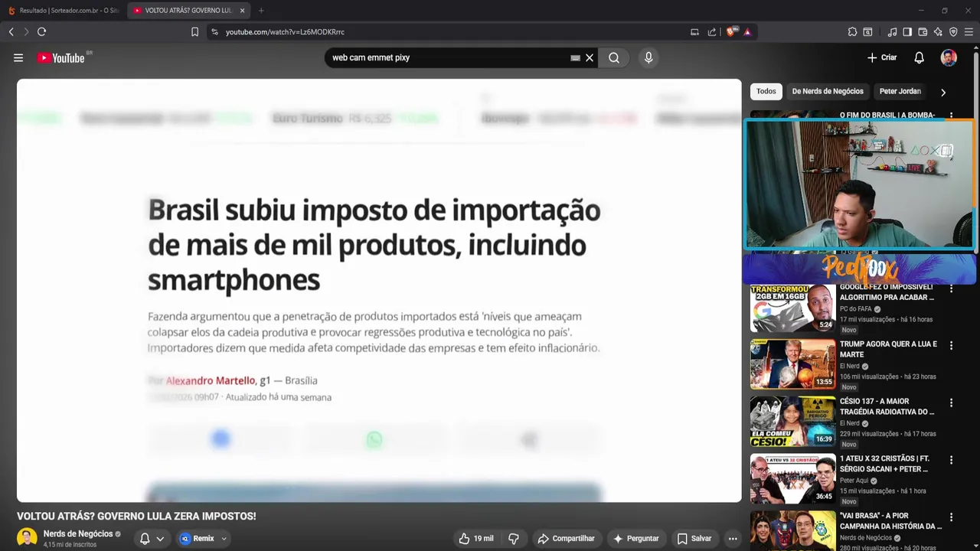Open O FIM DO BRASIL video title
The height and width of the screenshot is (551, 980).
[x=887, y=115]
